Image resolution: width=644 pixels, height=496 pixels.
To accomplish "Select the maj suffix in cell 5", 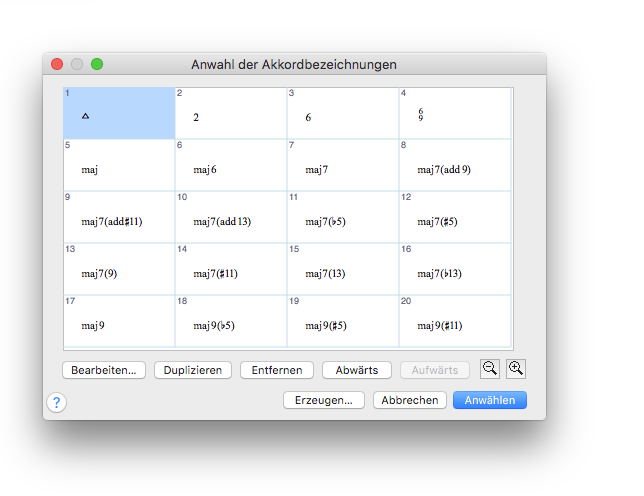I will [119, 165].
